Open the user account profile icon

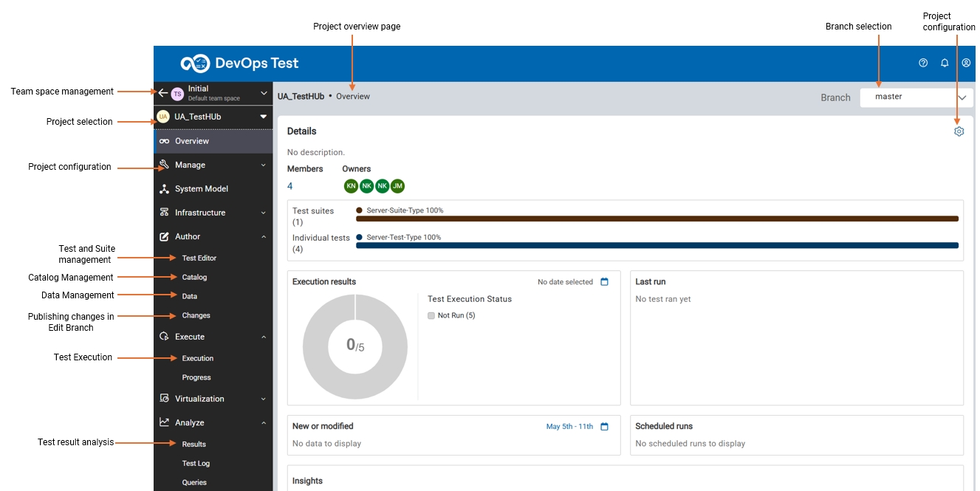966,63
